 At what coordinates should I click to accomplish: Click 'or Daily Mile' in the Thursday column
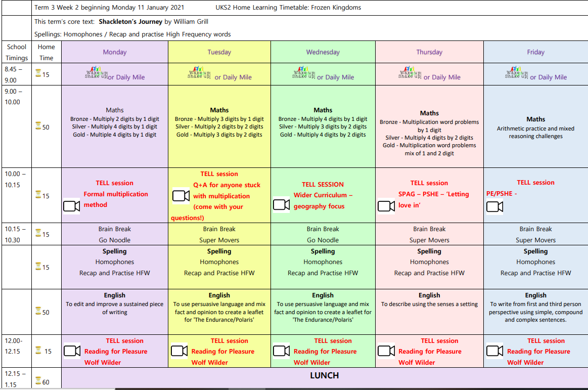(x=442, y=77)
